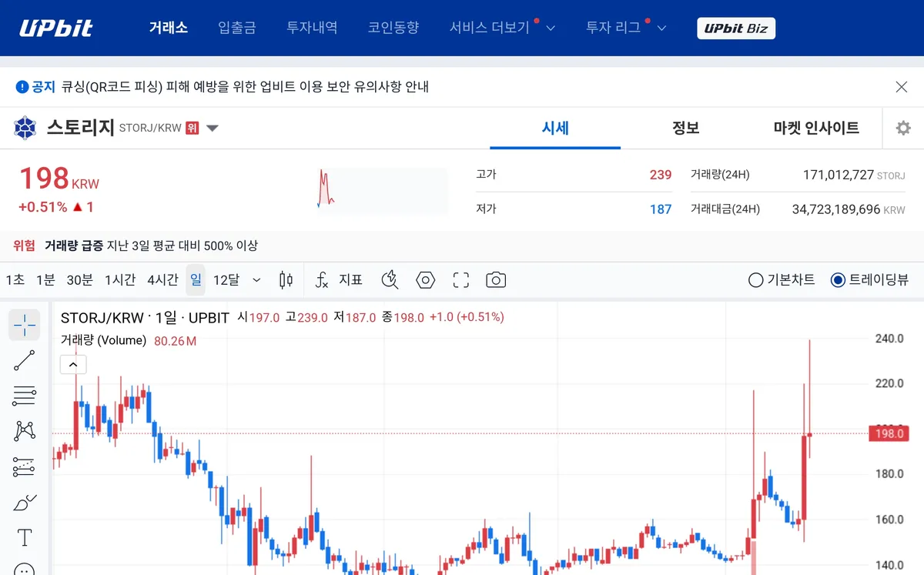Click the 198 KRW current price
Viewport: 924px width, 575px height.
coord(59,179)
